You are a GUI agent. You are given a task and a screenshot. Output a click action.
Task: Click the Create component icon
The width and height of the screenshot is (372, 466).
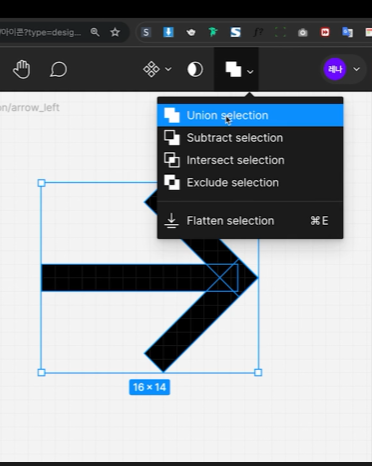[151, 69]
